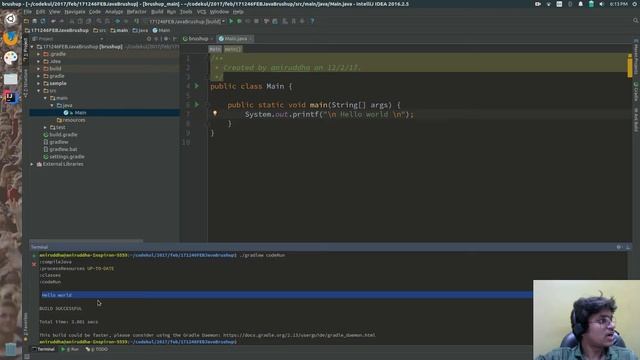This screenshot has height=360, width=640.
Task: Open the Analyze menu
Action: (114, 12)
